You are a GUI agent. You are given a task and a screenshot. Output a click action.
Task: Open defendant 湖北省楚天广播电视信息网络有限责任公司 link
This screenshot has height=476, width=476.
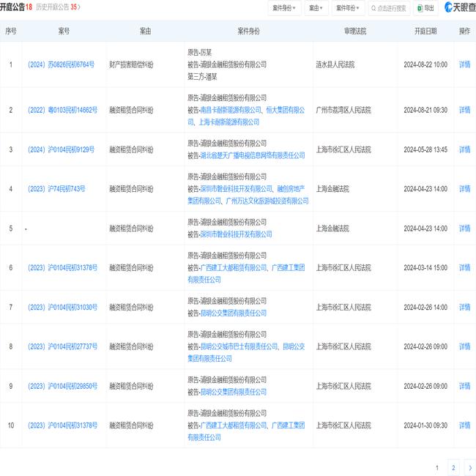click(x=253, y=156)
